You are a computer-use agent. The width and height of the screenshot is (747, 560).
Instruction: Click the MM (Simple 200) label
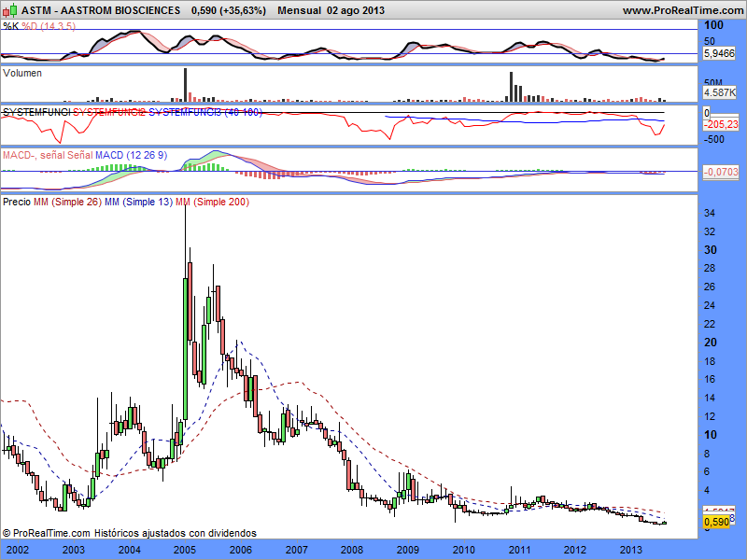click(x=213, y=202)
